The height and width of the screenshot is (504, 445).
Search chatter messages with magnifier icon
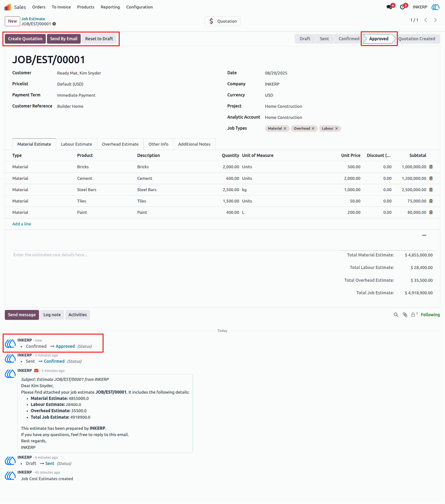point(396,315)
